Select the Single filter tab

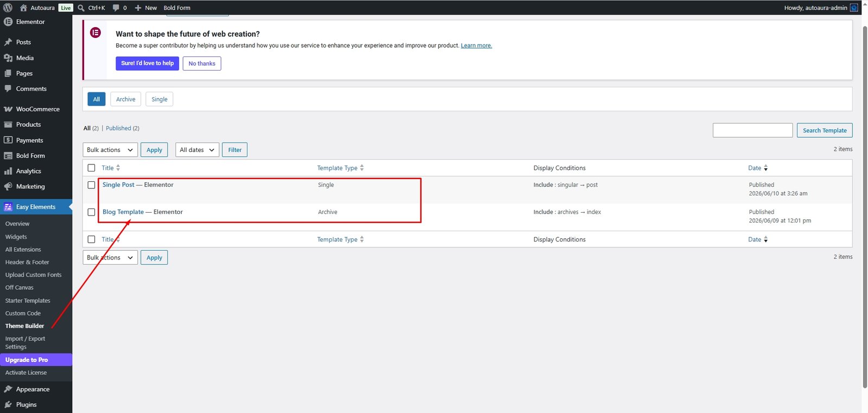pyautogui.click(x=159, y=99)
